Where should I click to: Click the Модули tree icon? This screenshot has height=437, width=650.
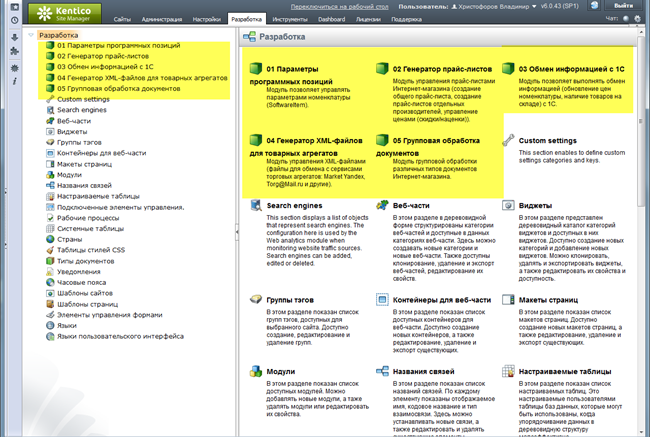[x=50, y=175]
